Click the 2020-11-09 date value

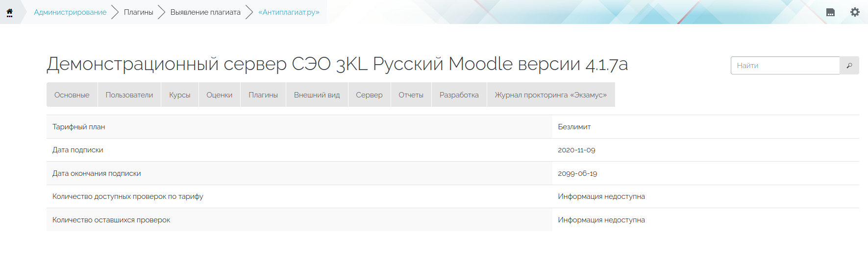[577, 150]
